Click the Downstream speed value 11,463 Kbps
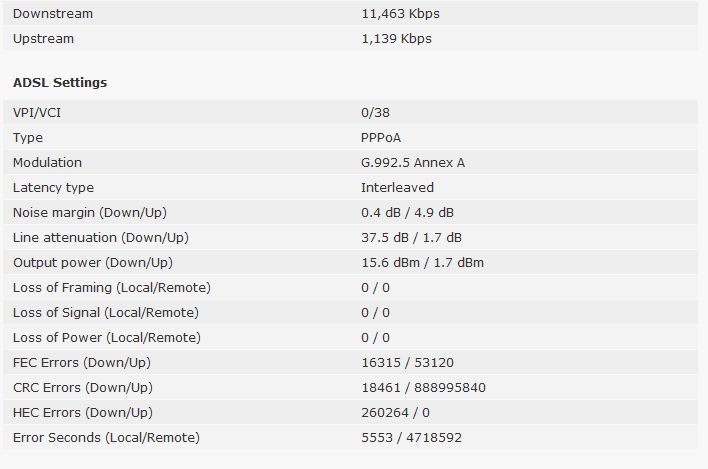The width and height of the screenshot is (708, 469). [400, 14]
